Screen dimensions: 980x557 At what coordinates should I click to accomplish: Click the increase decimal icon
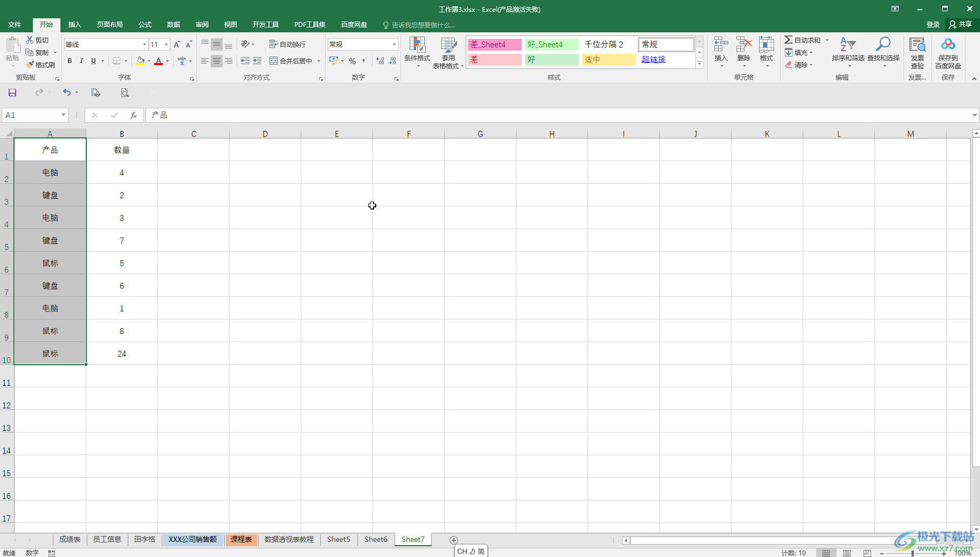pyautogui.click(x=381, y=61)
